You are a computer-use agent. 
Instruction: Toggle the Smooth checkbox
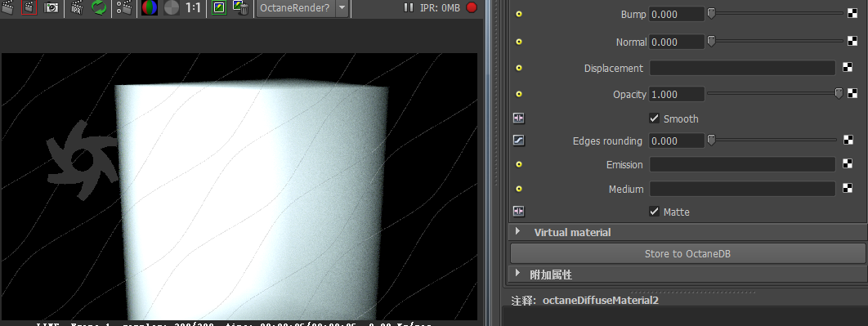tap(655, 118)
